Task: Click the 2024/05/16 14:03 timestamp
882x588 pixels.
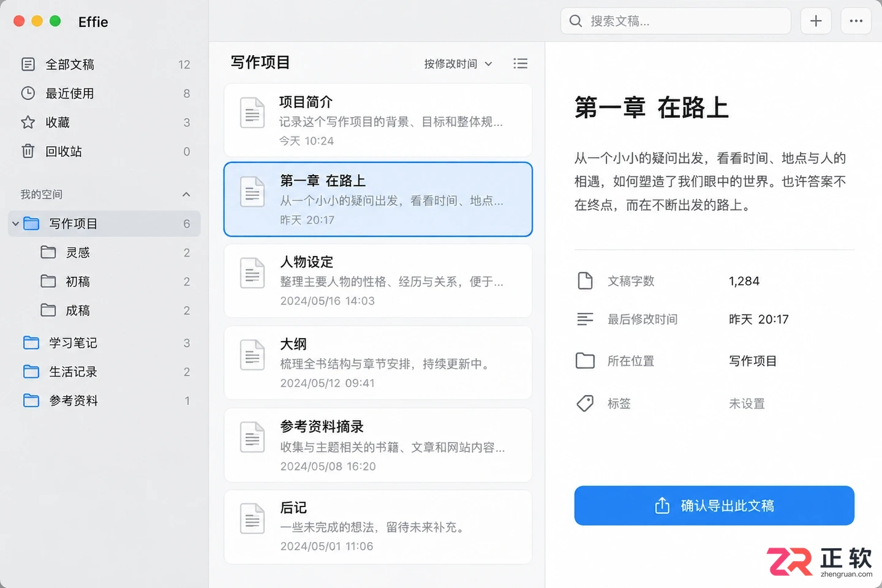Action: 328,301
